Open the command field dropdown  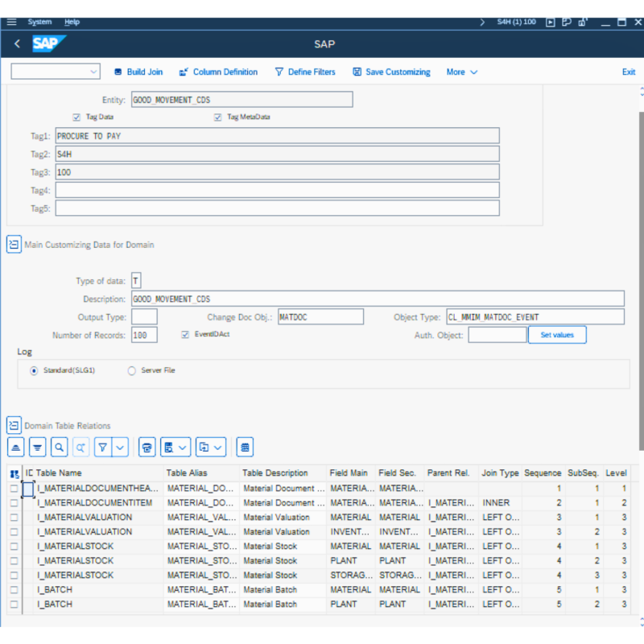(x=93, y=72)
